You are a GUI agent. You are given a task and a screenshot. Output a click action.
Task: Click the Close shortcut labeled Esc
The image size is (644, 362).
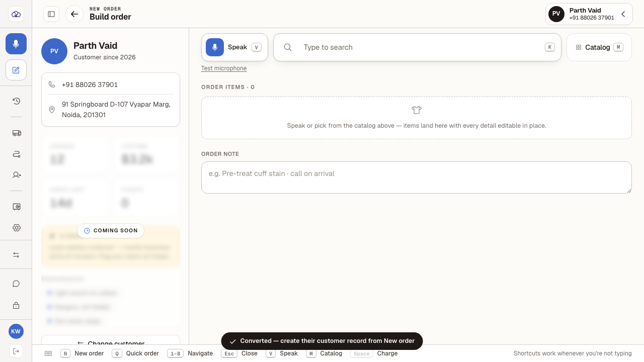[239, 353]
